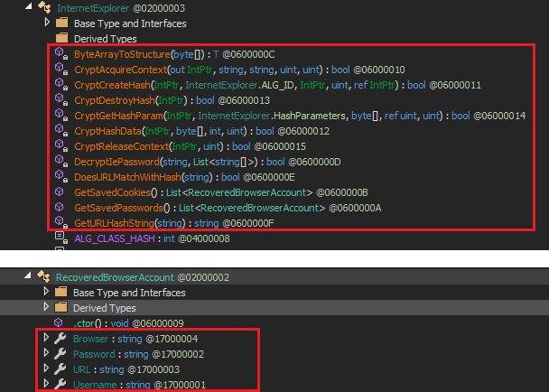The image size is (549, 392).
Task: Click the ALG_CLASS_HASH field icon
Action: [60, 238]
